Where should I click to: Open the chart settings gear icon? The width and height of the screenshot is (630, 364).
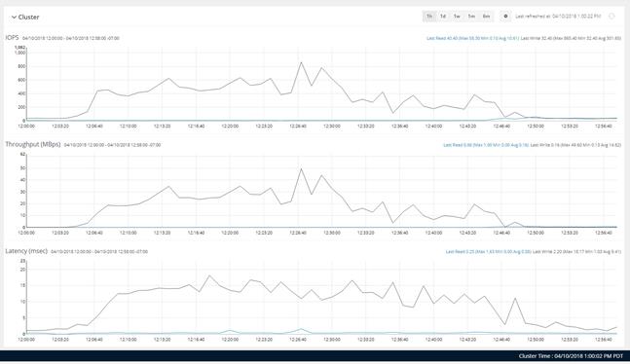point(505,17)
